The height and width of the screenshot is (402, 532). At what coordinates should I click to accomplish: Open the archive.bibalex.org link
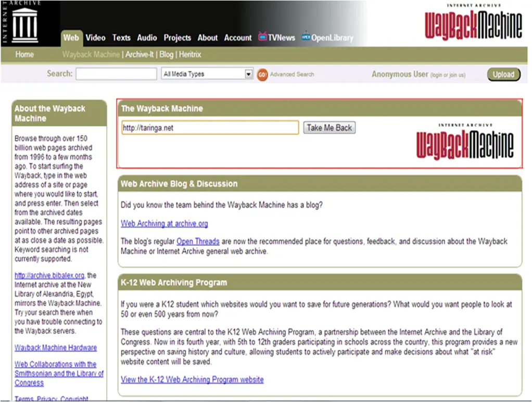[x=49, y=275]
